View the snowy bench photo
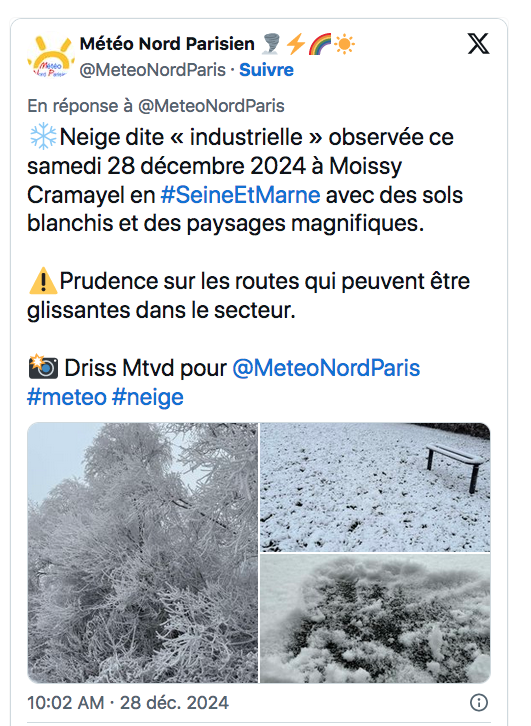 375,487
